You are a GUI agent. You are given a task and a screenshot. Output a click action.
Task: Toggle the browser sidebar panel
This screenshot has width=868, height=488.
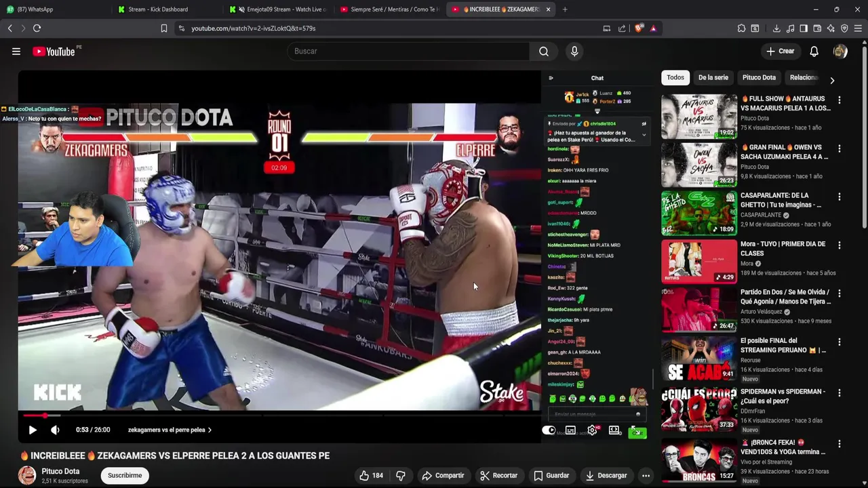pyautogui.click(x=804, y=28)
